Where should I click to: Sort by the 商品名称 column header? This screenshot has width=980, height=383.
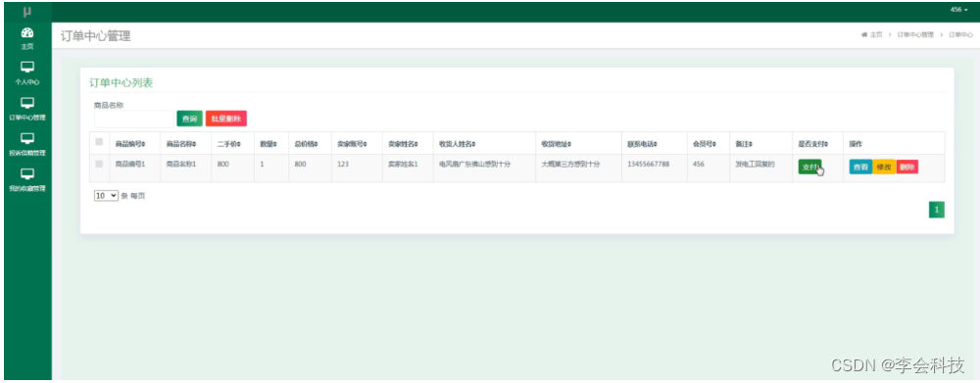[x=181, y=144]
